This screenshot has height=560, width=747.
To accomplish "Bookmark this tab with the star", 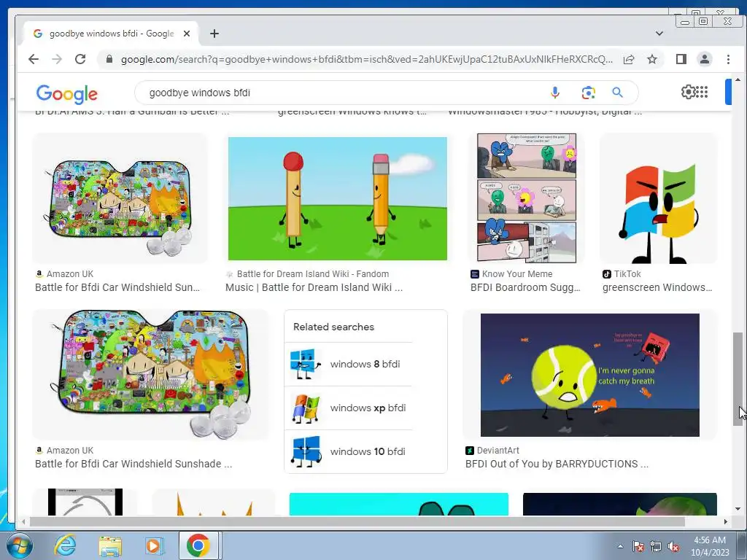I will tap(652, 59).
